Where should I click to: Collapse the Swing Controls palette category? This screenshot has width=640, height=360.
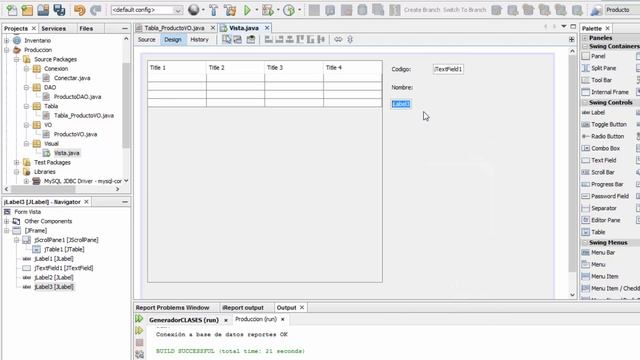585,102
